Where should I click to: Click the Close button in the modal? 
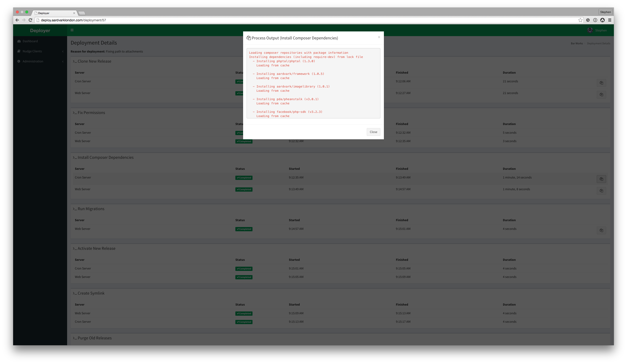373,132
